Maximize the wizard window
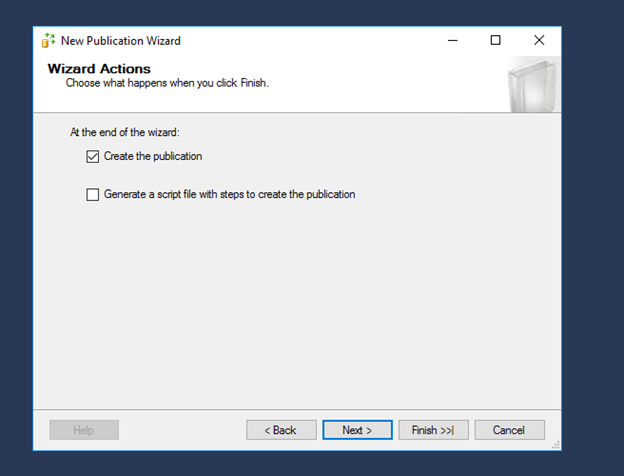The image size is (624, 476). pos(495,40)
